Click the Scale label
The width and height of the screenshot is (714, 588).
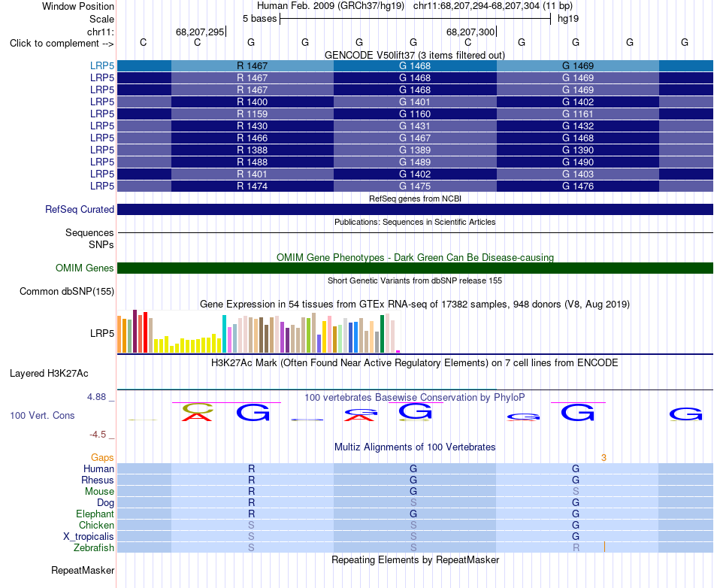(101, 19)
